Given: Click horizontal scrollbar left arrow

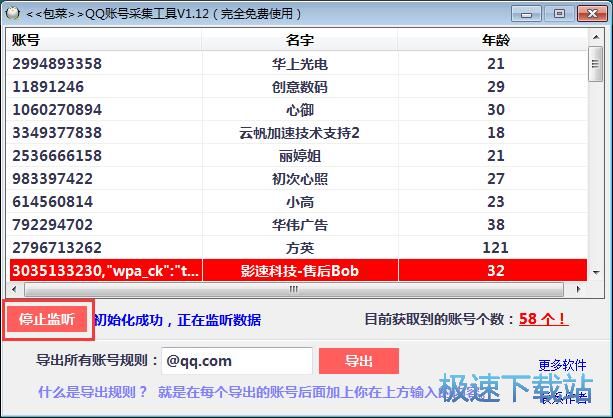Looking at the screenshot, I should [14, 289].
